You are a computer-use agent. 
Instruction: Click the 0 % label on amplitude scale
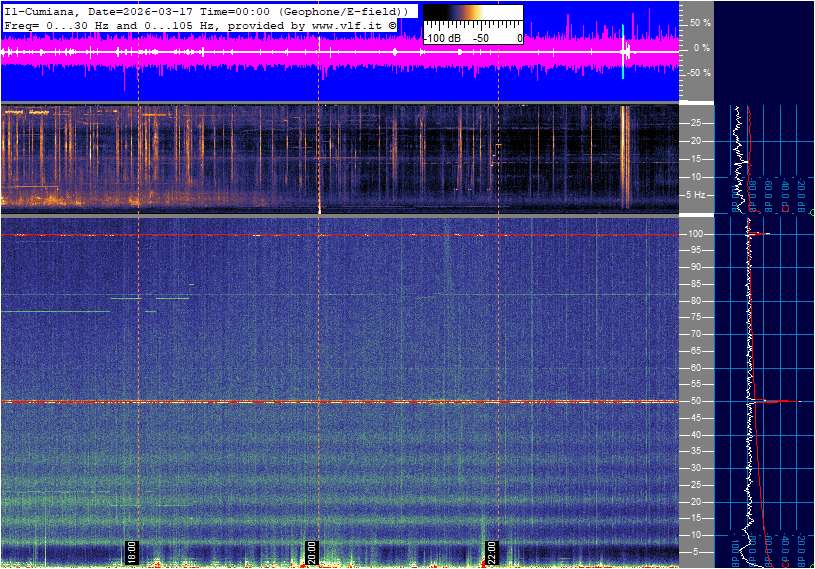tap(701, 47)
